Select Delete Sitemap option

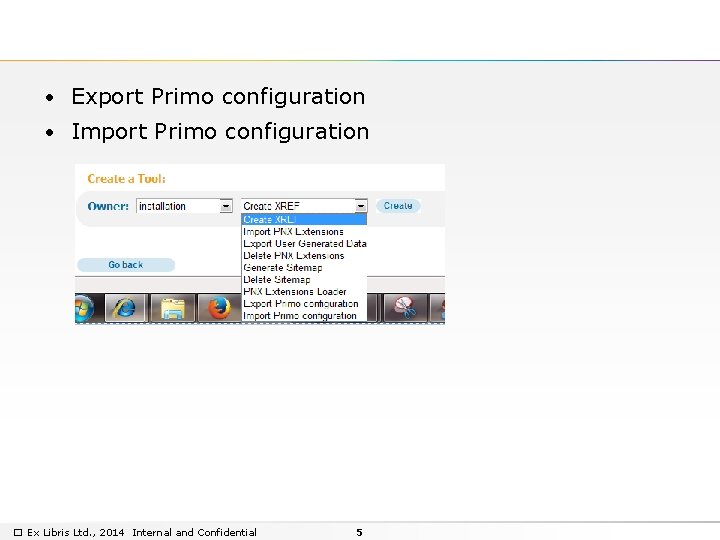point(304,279)
